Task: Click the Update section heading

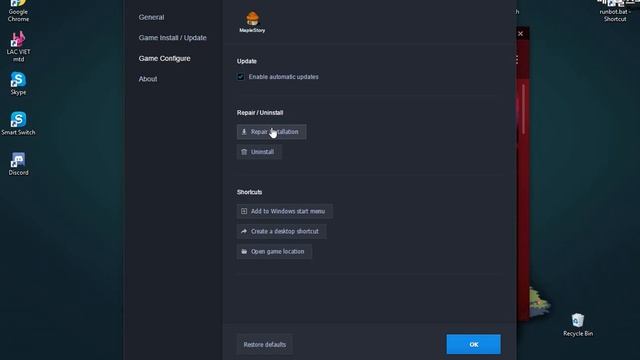Action: tap(247, 61)
